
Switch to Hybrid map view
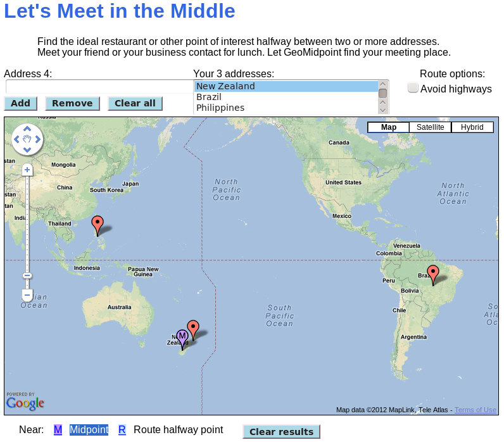pyautogui.click(x=472, y=127)
